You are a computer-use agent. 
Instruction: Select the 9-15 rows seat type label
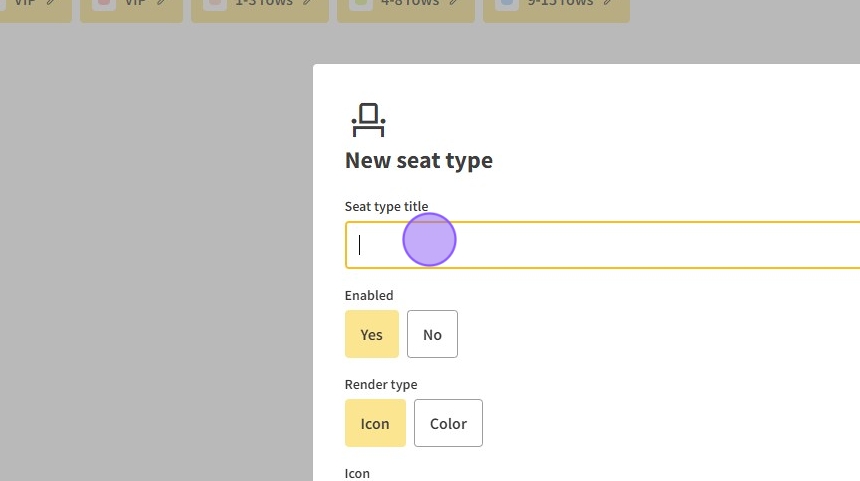(559, 3)
